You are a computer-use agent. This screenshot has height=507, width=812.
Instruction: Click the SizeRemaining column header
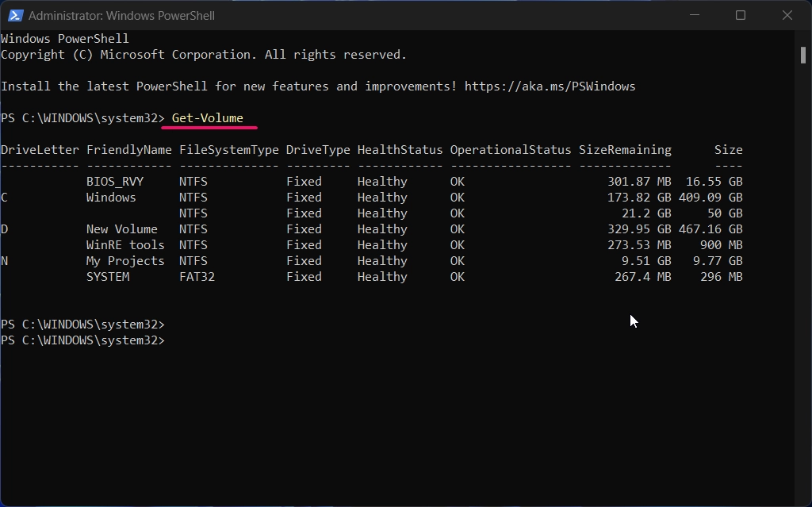(625, 150)
